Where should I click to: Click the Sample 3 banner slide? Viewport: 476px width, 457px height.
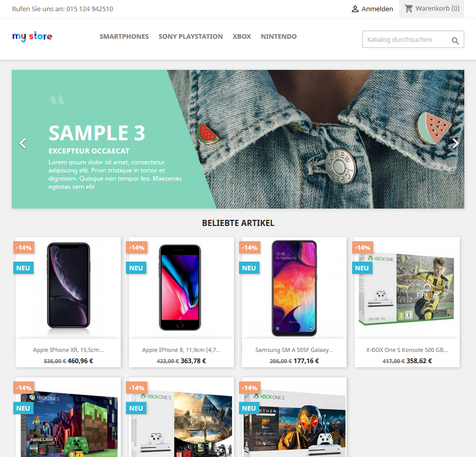[238, 139]
